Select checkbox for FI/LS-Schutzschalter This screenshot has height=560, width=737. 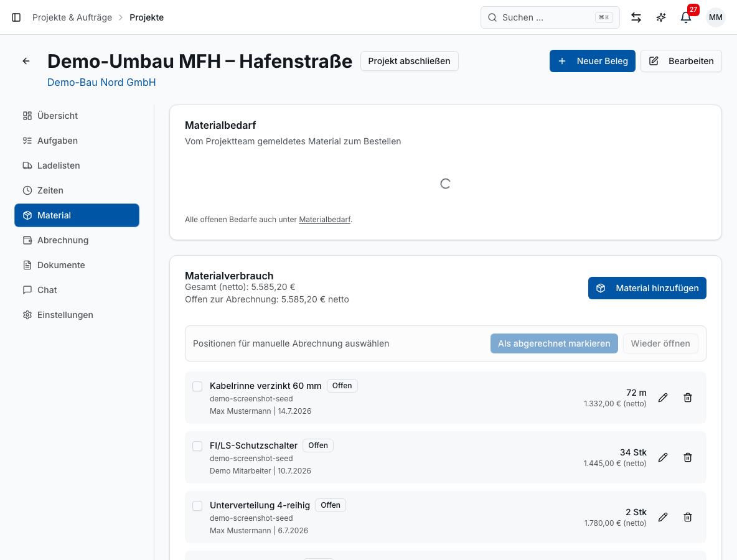tap(197, 446)
